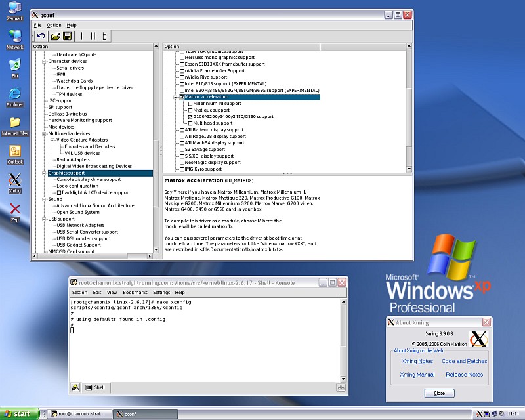Image resolution: width=525 pixels, height=420 pixels.
Task: Select the Shell tab in Konsole
Action: [x=95, y=387]
